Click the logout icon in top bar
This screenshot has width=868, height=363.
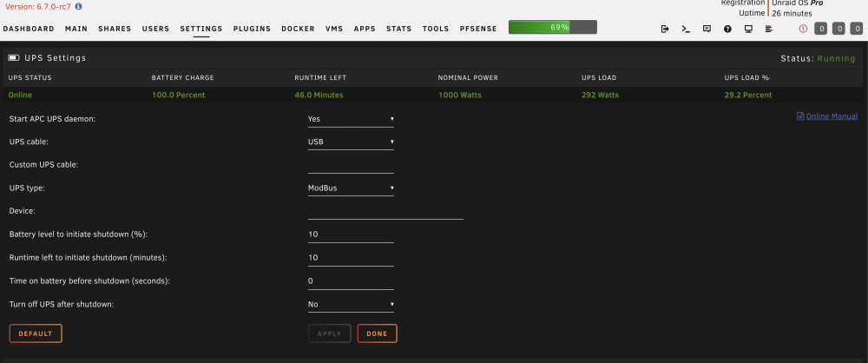[x=666, y=29]
